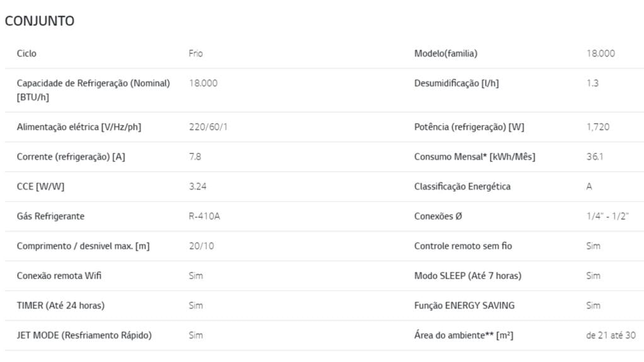The height and width of the screenshot is (362, 644).
Task: Click the R-410A refrigerant gas value
Action: (x=204, y=216)
